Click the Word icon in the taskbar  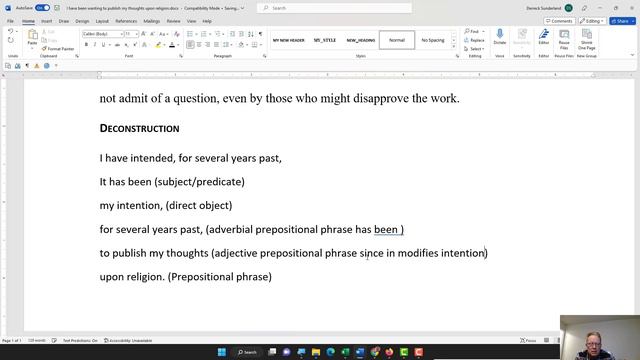(x=360, y=352)
